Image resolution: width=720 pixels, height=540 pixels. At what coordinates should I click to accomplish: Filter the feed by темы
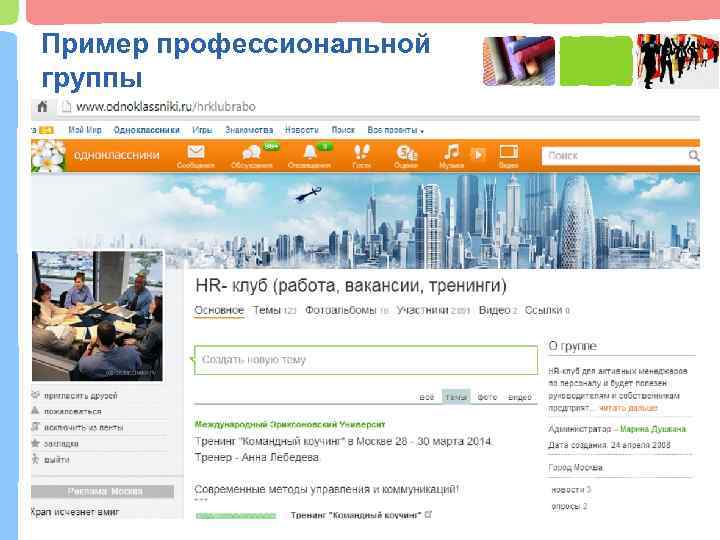pyautogui.click(x=456, y=397)
